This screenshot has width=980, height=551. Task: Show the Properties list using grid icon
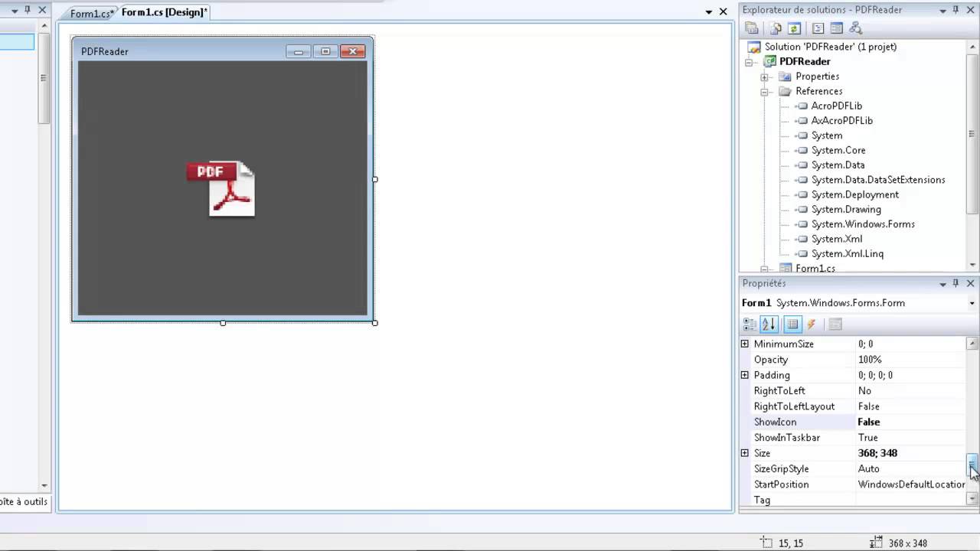coord(792,324)
